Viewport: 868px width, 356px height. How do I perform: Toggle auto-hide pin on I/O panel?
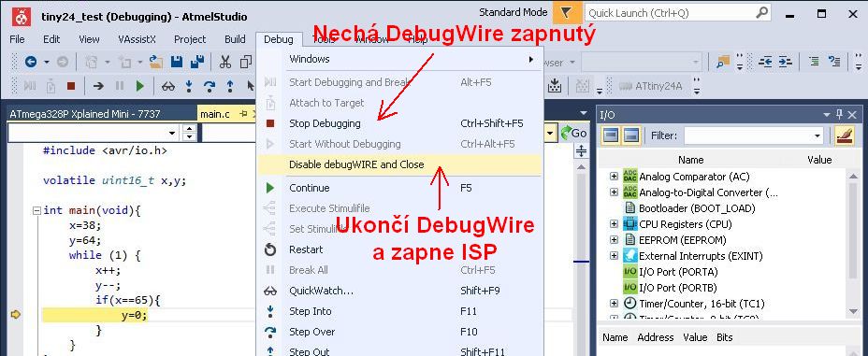(839, 114)
